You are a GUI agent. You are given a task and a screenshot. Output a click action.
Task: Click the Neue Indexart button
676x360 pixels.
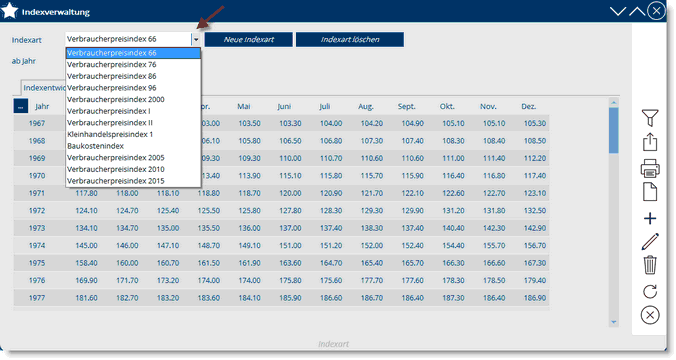249,39
